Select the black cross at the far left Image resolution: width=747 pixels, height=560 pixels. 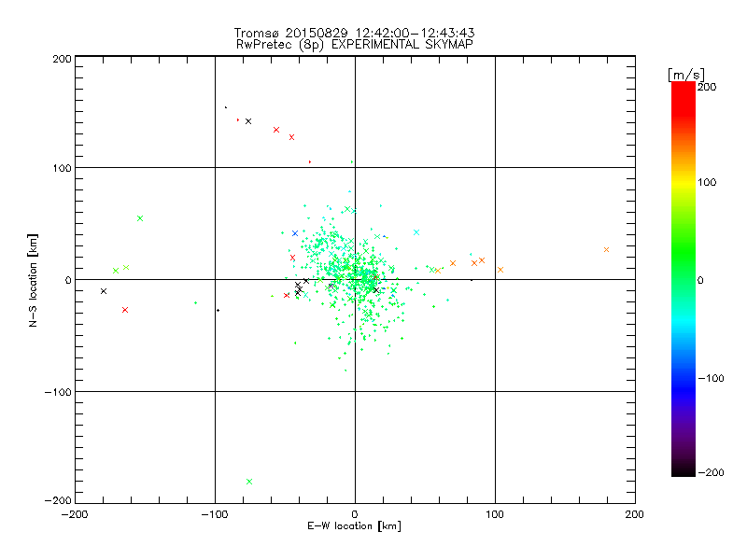pos(104,291)
